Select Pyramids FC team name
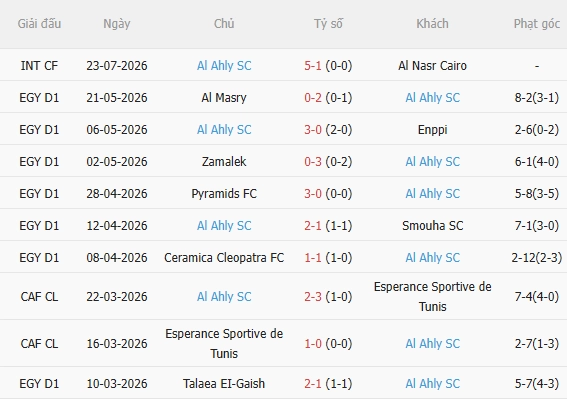The width and height of the screenshot is (567, 401). [224, 194]
